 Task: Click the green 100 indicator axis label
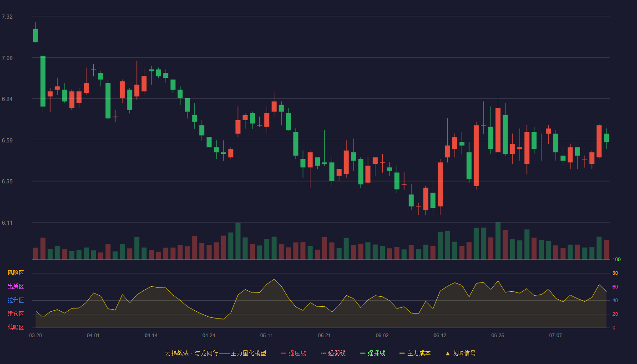click(617, 260)
